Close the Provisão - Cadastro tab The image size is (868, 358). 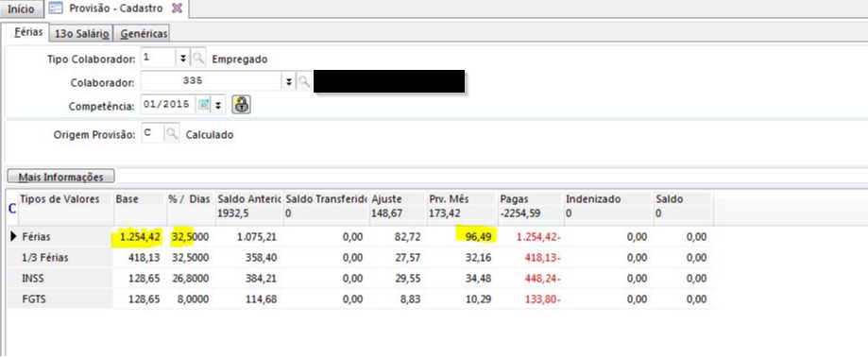[178, 9]
